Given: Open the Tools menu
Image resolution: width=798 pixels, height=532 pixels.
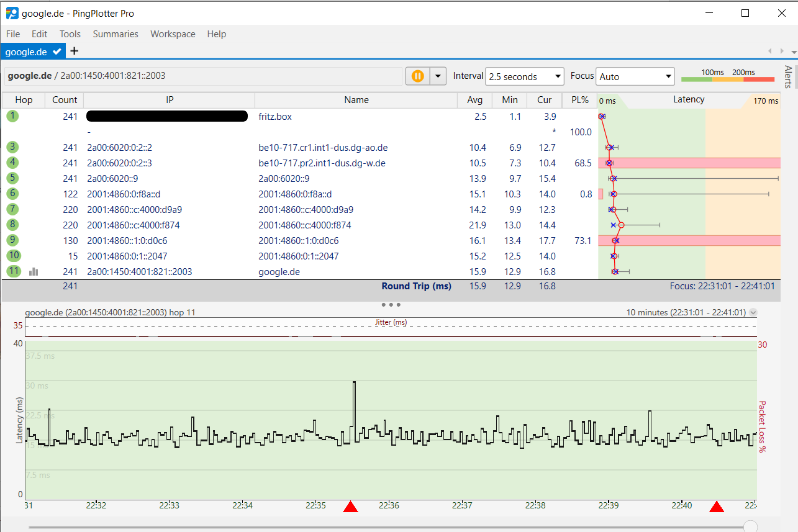Looking at the screenshot, I should (x=70, y=34).
